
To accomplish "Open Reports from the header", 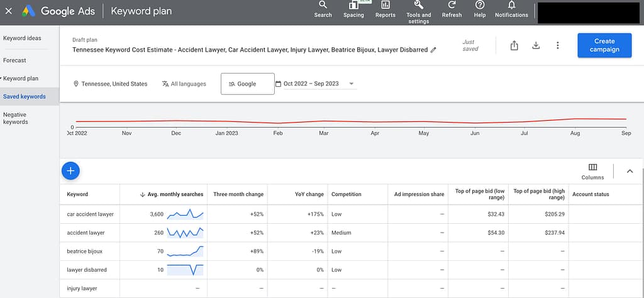I will pos(386,9).
